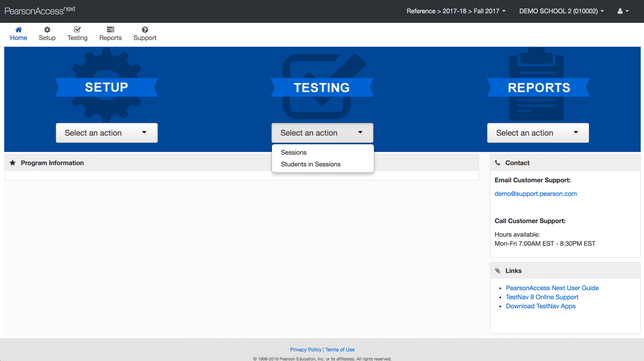
Task: Open Setup via the gear icon
Action: [47, 30]
